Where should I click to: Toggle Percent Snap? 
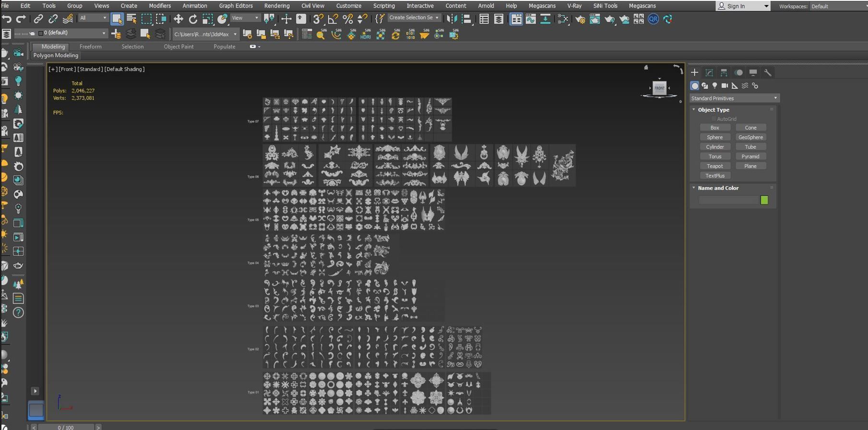point(348,19)
